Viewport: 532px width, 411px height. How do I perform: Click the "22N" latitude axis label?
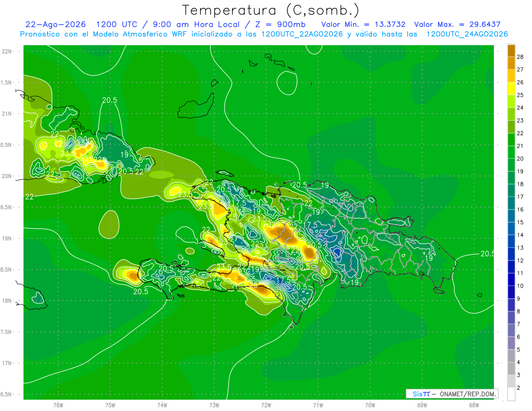coord(7,51)
